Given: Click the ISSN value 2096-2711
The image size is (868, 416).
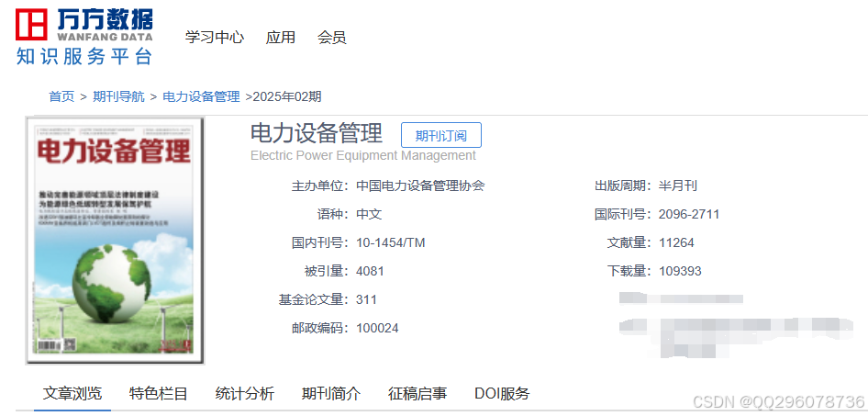Looking at the screenshot, I should click(x=689, y=214).
